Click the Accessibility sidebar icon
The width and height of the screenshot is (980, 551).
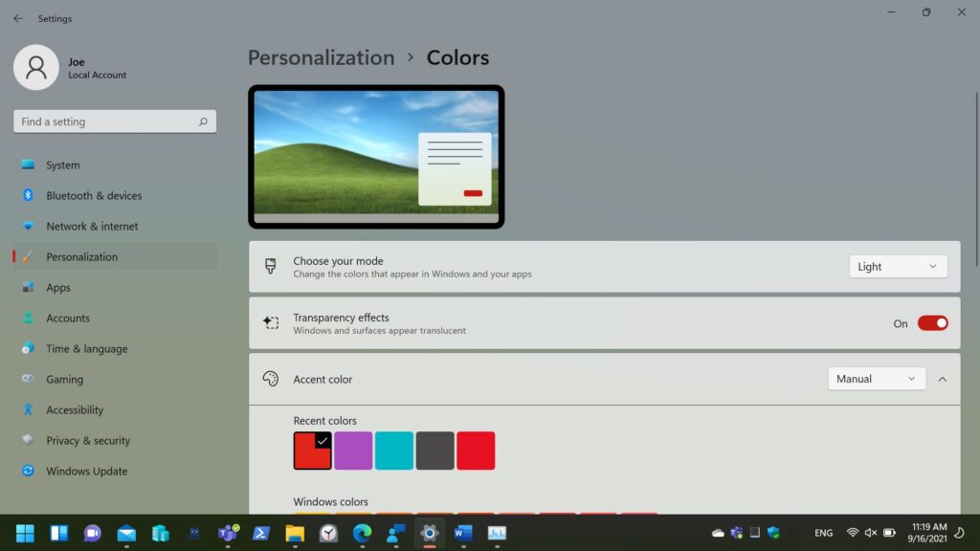click(28, 409)
